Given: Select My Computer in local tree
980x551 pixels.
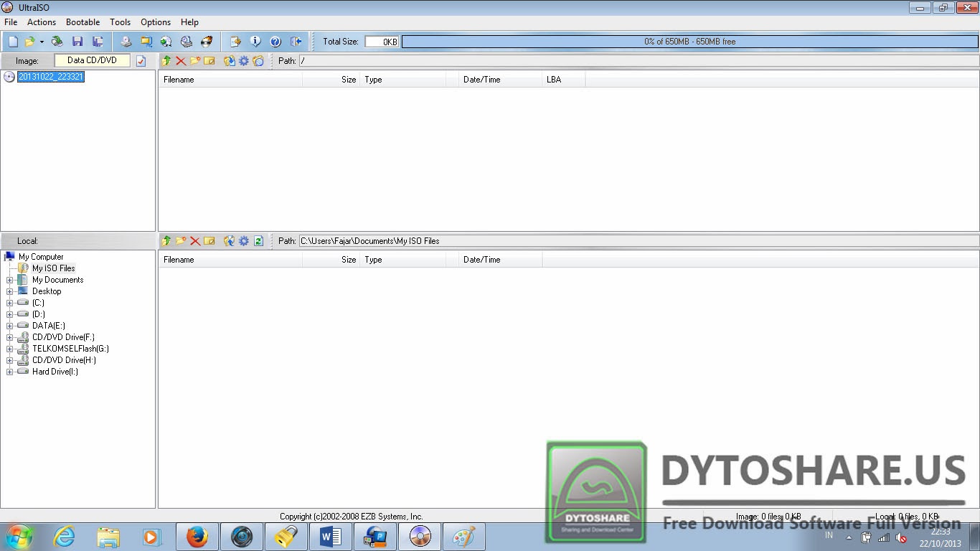Looking at the screenshot, I should coord(41,257).
